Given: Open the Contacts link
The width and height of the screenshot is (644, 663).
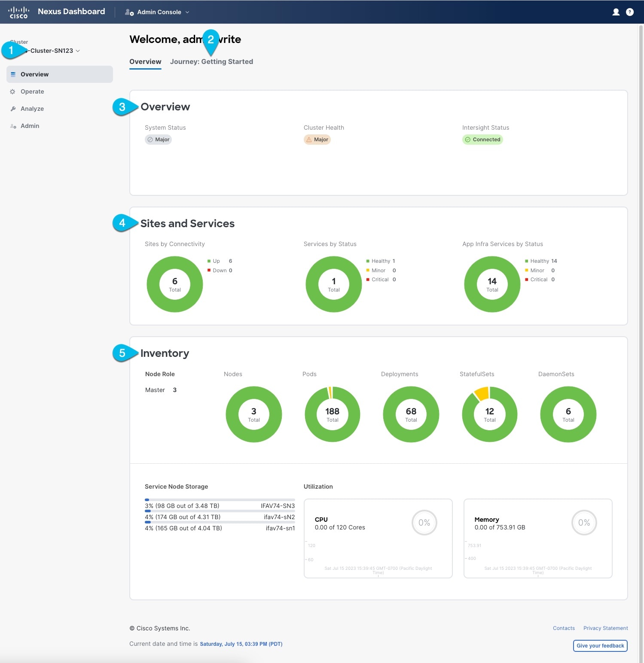Looking at the screenshot, I should (x=564, y=628).
